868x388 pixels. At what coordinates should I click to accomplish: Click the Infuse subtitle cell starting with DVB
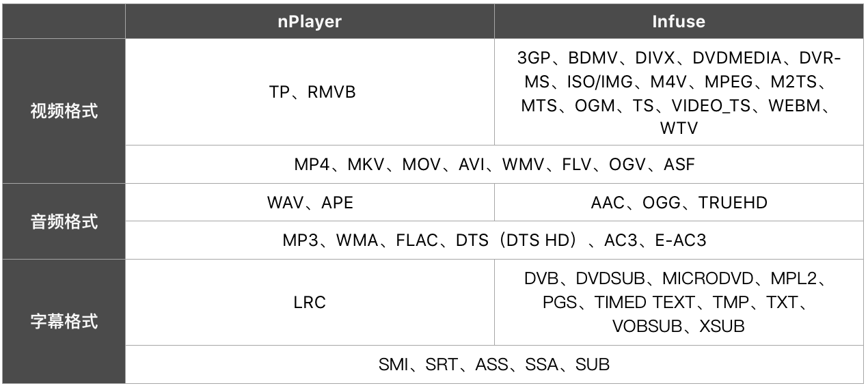click(679, 303)
